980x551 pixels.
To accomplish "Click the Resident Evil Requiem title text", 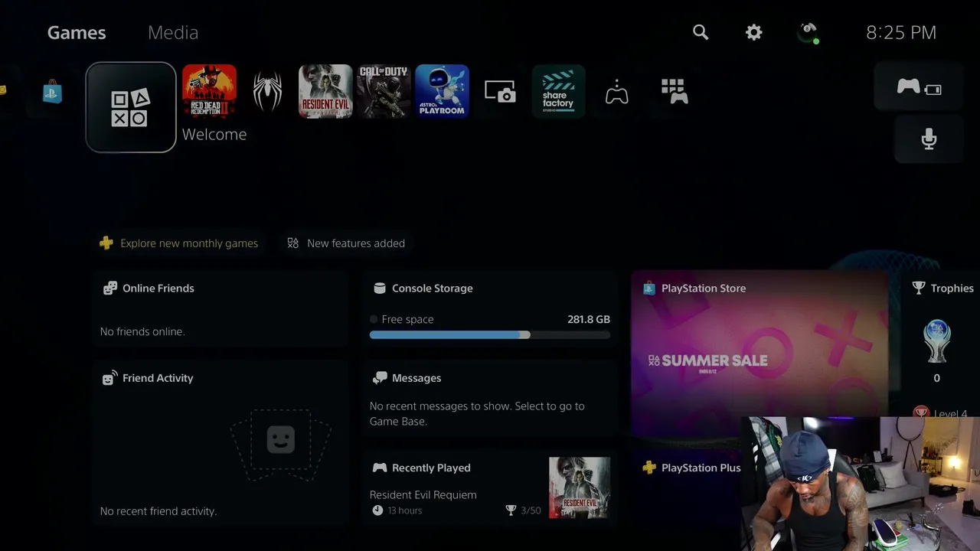I will [x=423, y=494].
